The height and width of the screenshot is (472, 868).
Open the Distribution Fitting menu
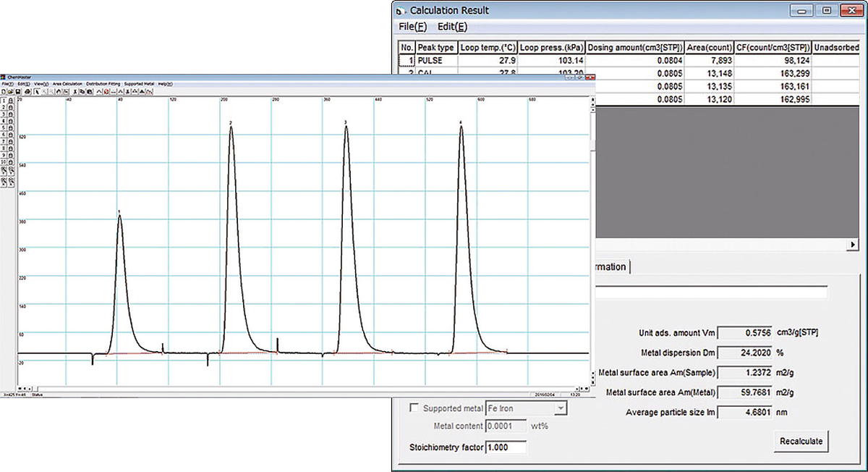(103, 84)
